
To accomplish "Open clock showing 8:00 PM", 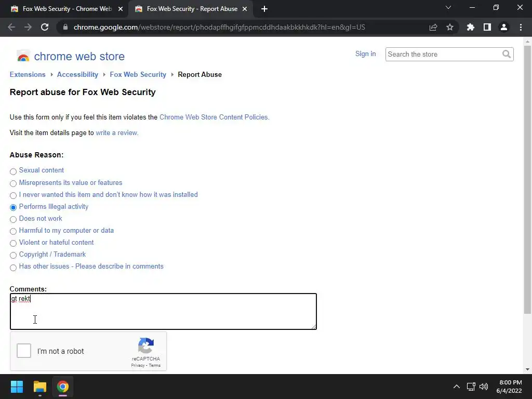I will (509, 387).
